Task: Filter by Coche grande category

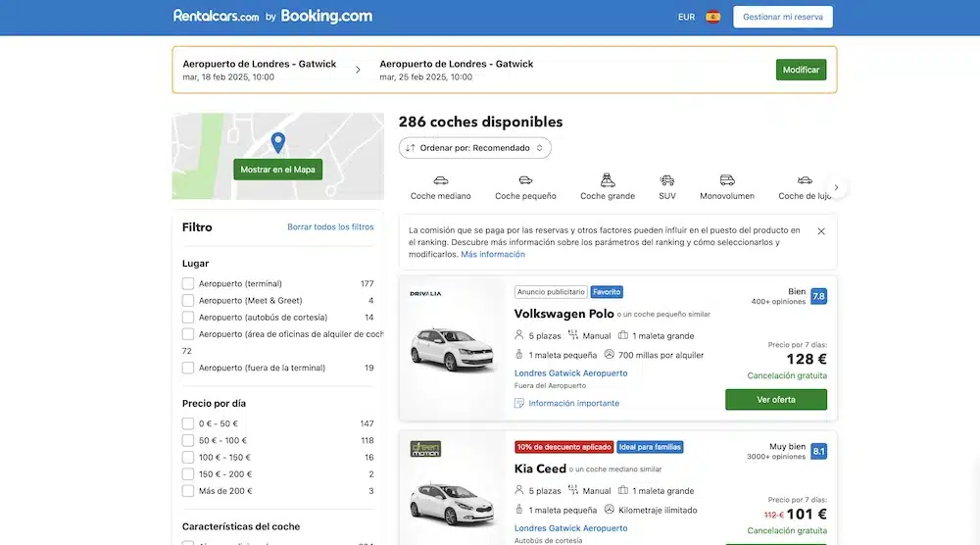Action: (608, 187)
